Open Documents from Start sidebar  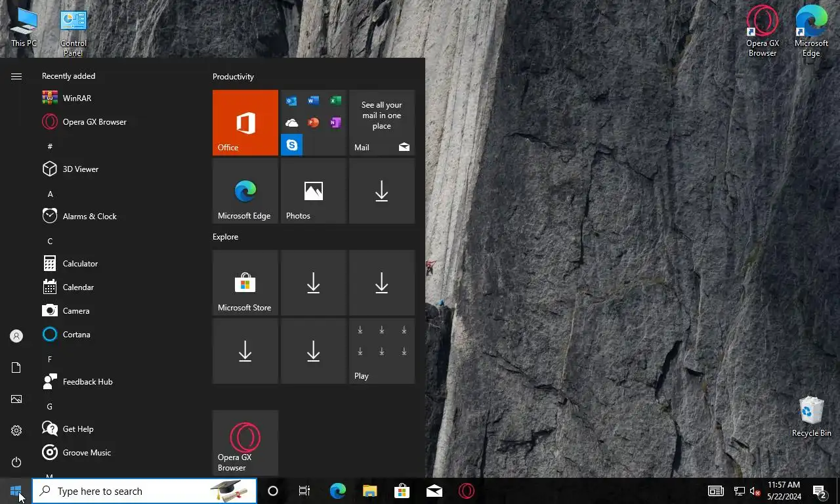point(16,367)
